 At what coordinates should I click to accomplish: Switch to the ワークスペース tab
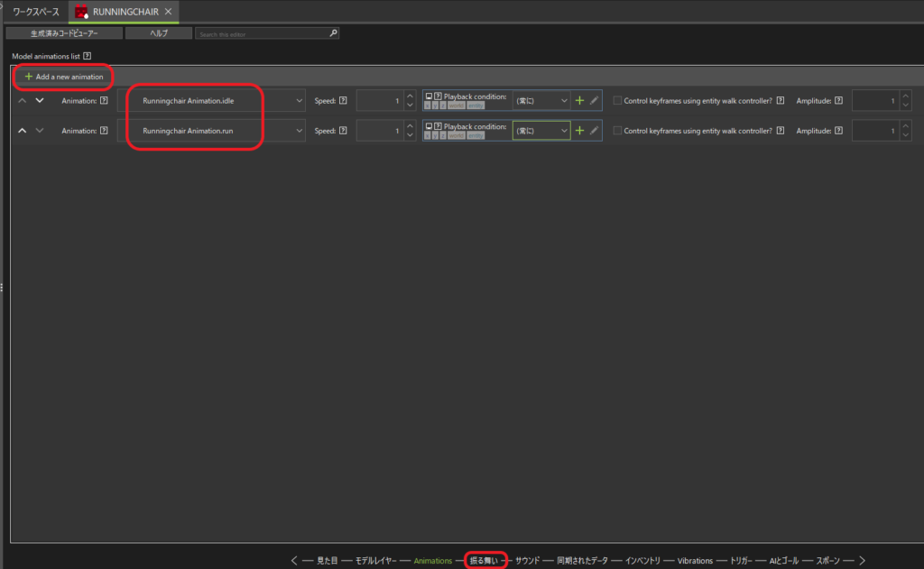pos(35,12)
